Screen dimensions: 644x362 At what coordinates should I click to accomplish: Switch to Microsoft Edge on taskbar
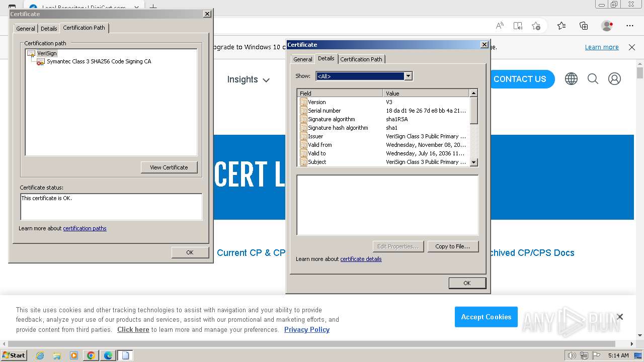108,355
